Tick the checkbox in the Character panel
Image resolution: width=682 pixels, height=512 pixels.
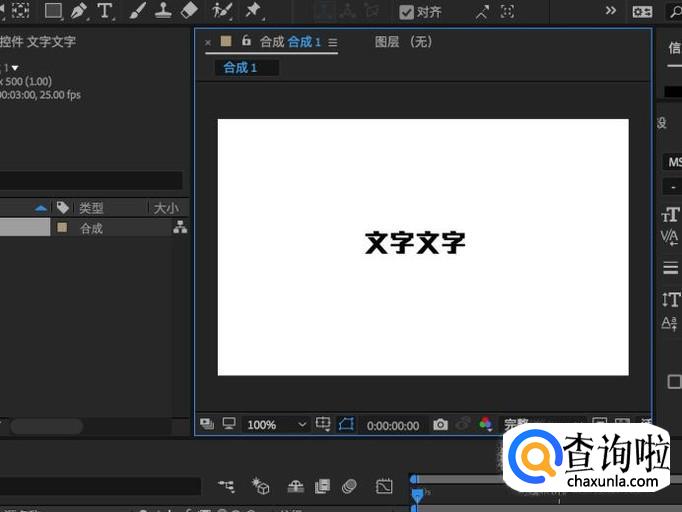[674, 381]
